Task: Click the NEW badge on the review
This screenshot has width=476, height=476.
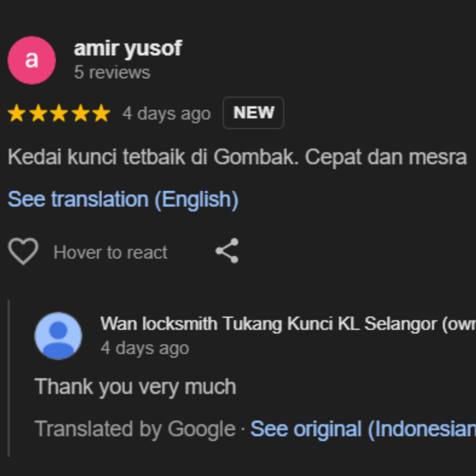Action: point(253,113)
